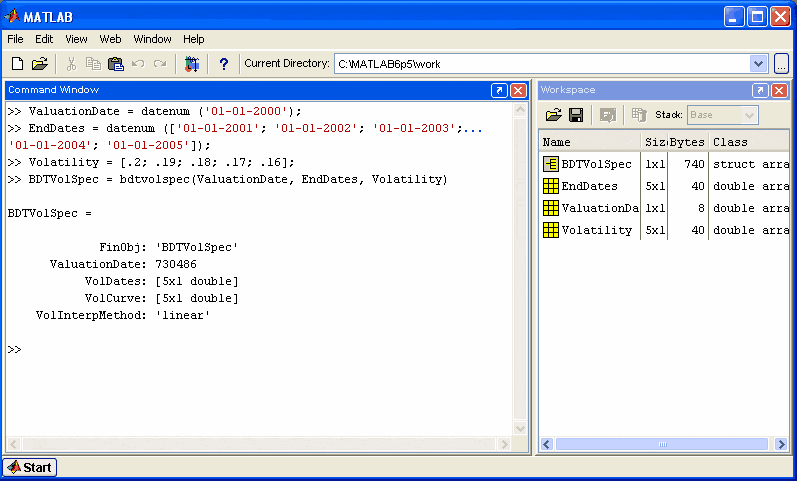Click the browse for folder ellipsis button

(781, 64)
